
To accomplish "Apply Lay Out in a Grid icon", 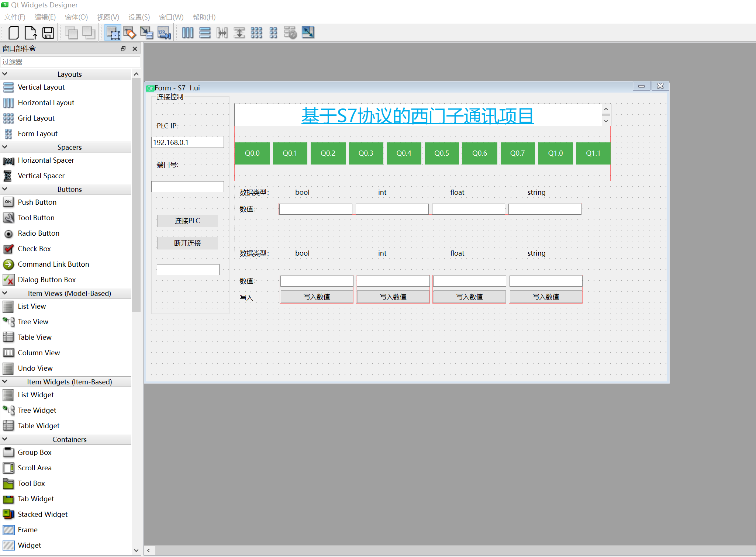I will 256,33.
